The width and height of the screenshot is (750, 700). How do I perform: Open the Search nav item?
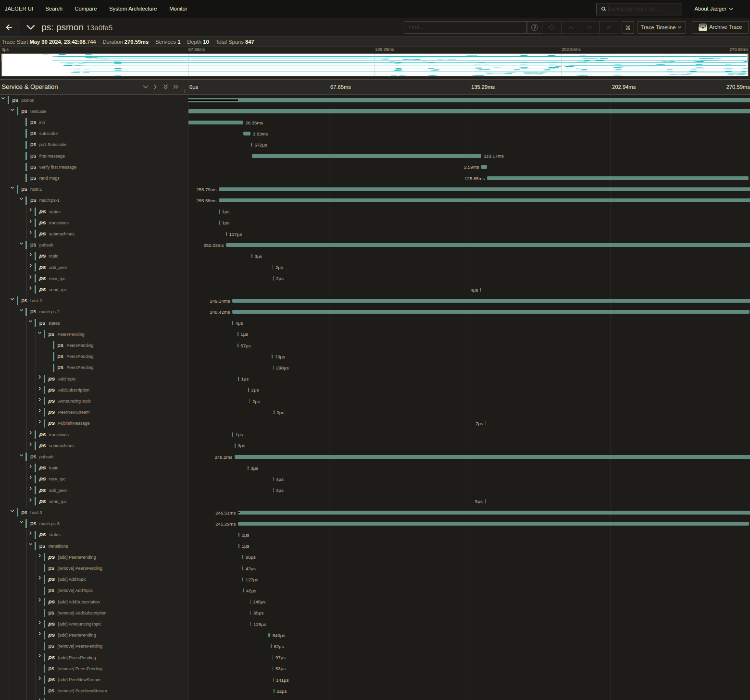[x=54, y=9]
